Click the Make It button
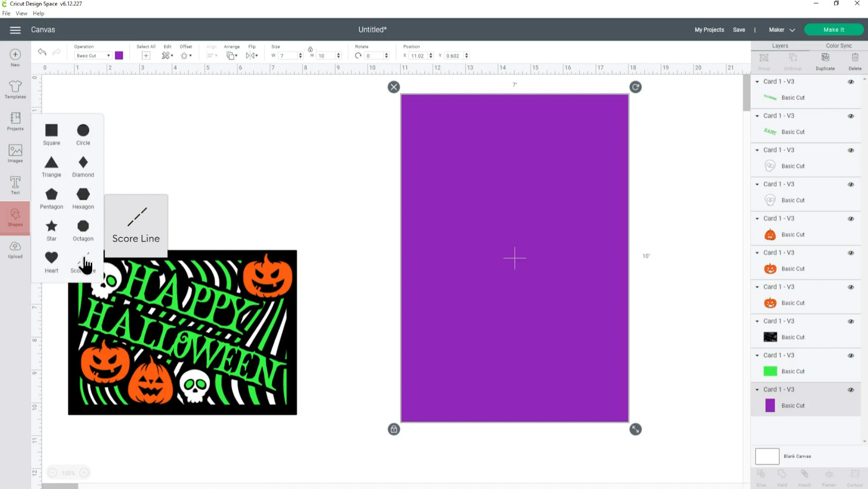The image size is (868, 489). [834, 30]
